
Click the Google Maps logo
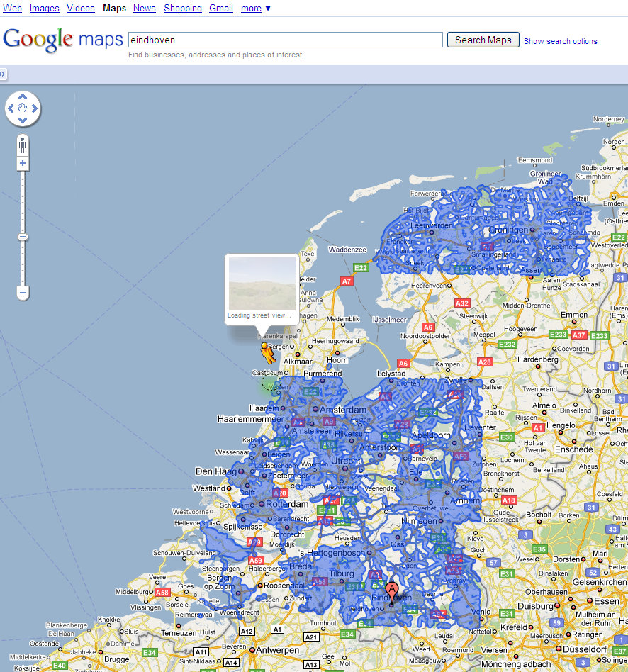click(x=63, y=40)
